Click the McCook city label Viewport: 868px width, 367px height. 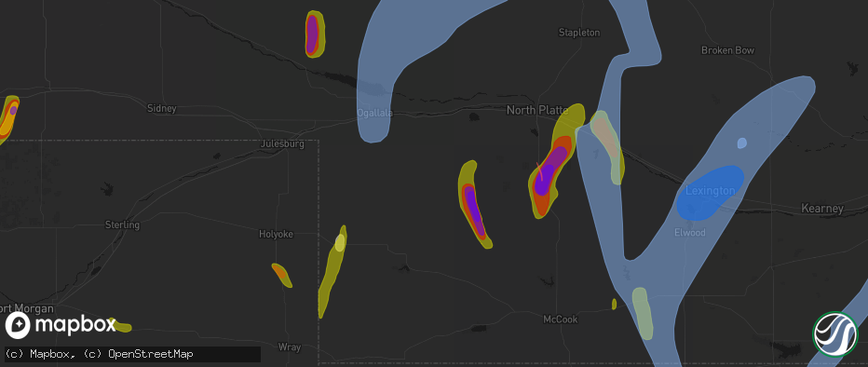[561, 319]
